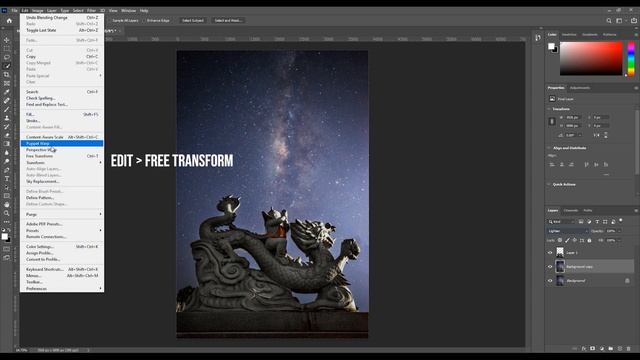Toggle the width-height link constraint
The width and height of the screenshot is (640, 360).
click(552, 121)
